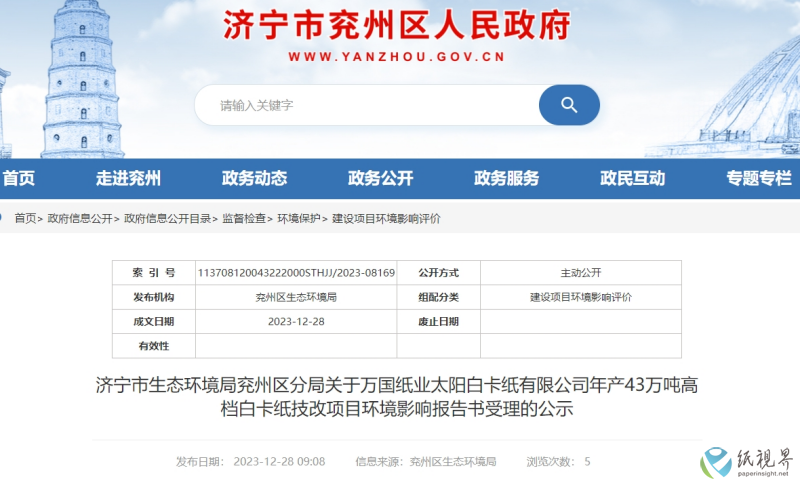Open the 首页 navigation menu

(x=18, y=179)
